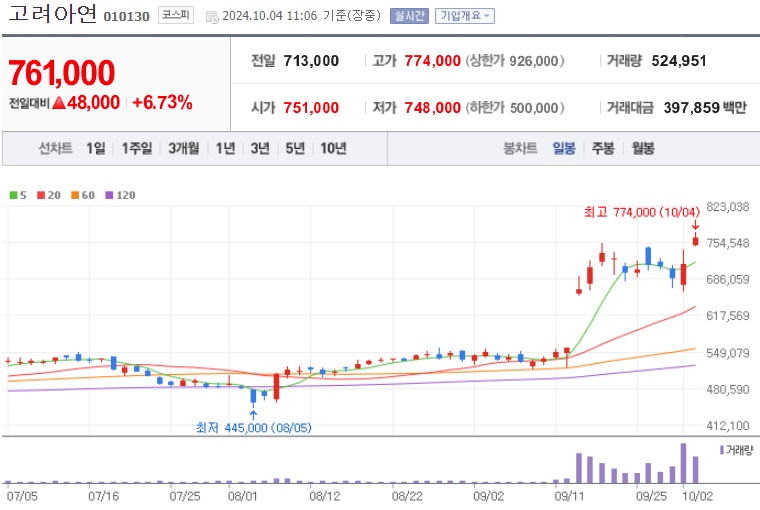Select the 5년 line chart tab

click(295, 148)
